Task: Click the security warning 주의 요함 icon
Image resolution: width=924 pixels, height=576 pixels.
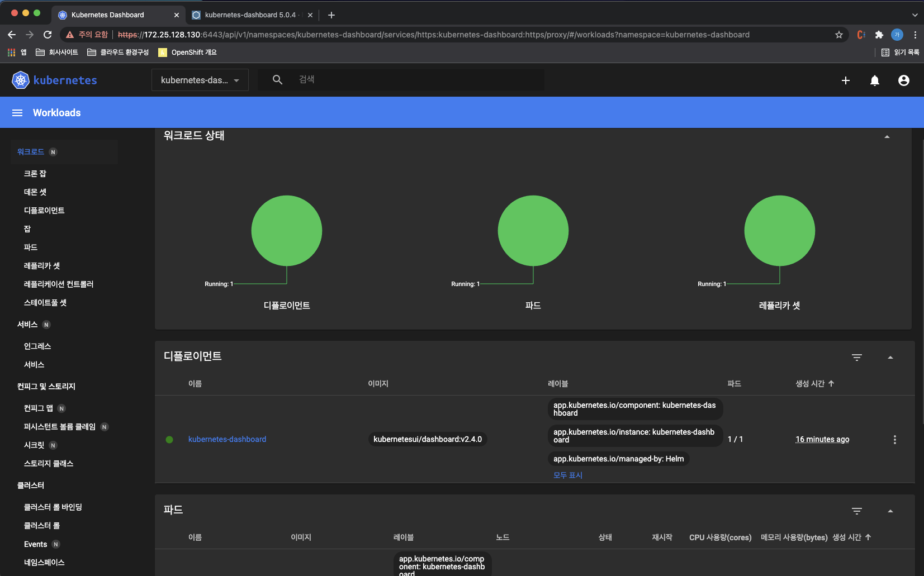Action: coord(70,35)
